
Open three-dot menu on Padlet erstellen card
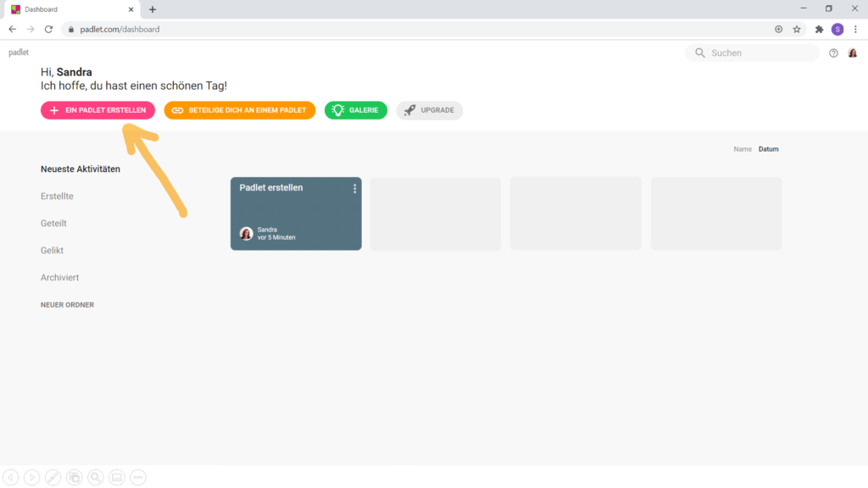tap(355, 189)
